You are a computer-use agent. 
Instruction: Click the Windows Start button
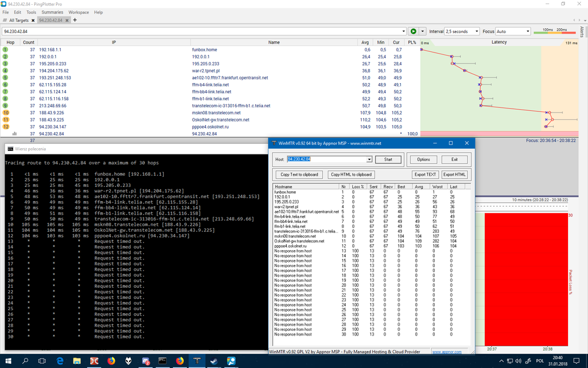(x=7, y=360)
